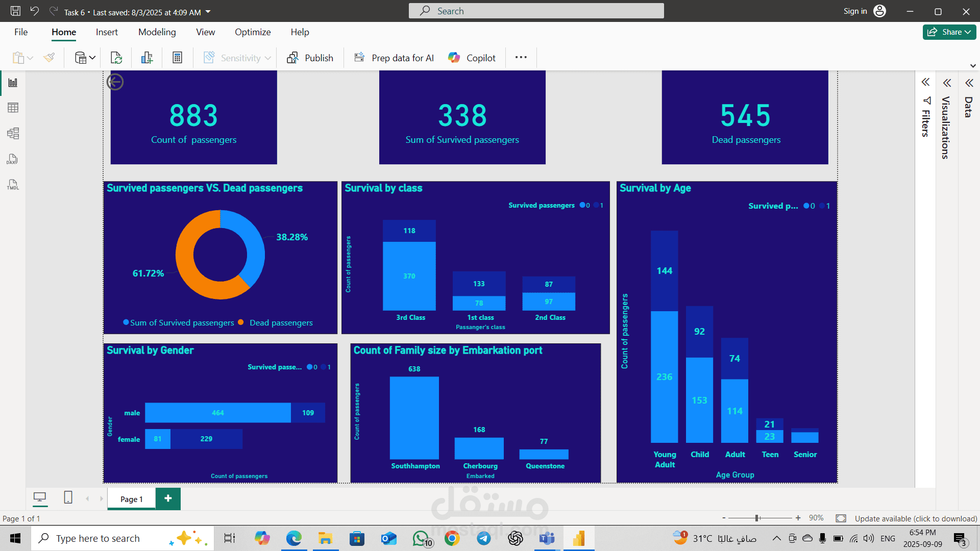Open the Report view icon
The width and height of the screenshot is (980, 551).
point(13,83)
